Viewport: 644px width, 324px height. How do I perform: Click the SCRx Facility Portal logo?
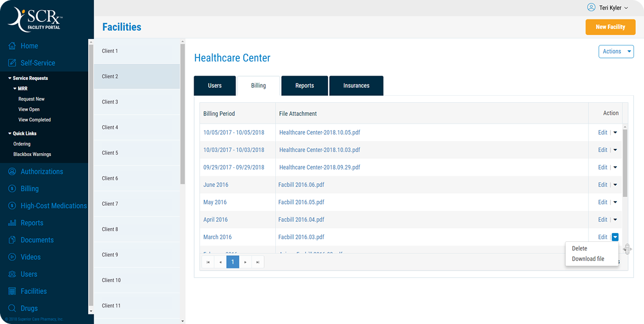click(x=36, y=19)
